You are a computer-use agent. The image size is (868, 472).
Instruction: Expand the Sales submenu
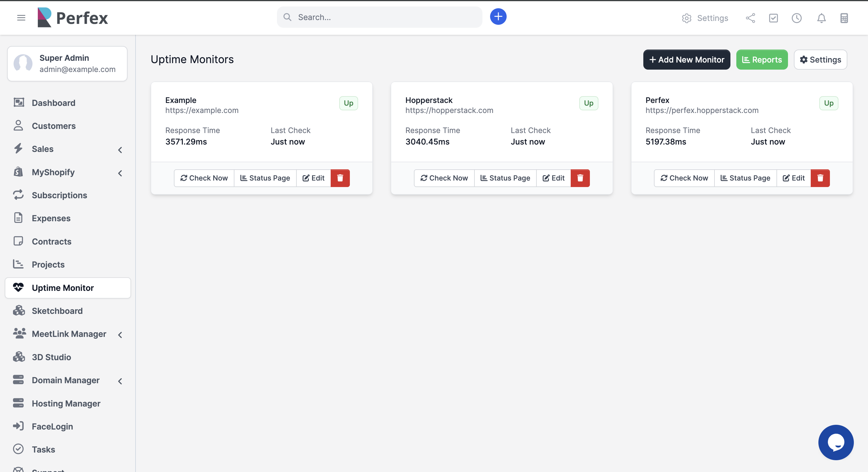pyautogui.click(x=120, y=150)
